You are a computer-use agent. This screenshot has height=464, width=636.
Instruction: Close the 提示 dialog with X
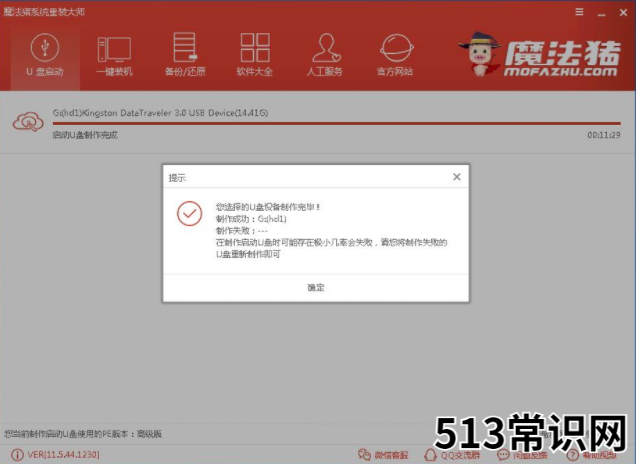[457, 177]
